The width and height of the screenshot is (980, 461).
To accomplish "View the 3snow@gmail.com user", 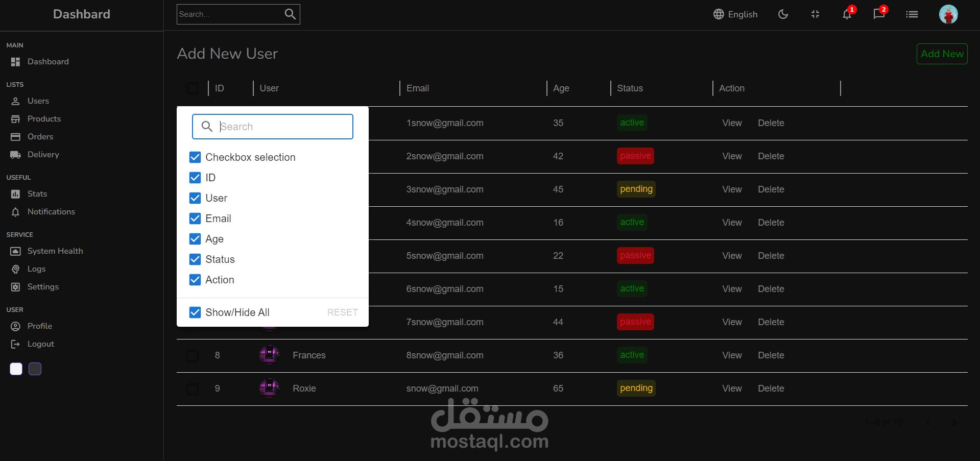I will (x=732, y=189).
